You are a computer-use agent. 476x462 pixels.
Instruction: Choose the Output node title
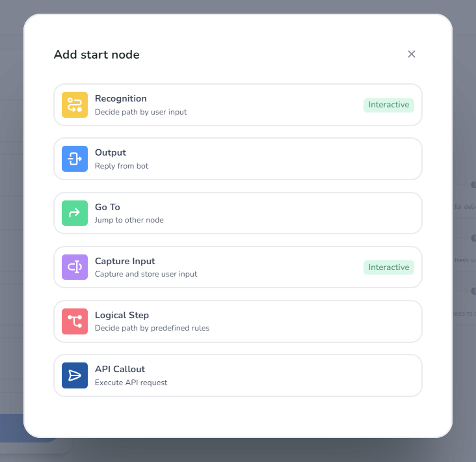click(111, 153)
